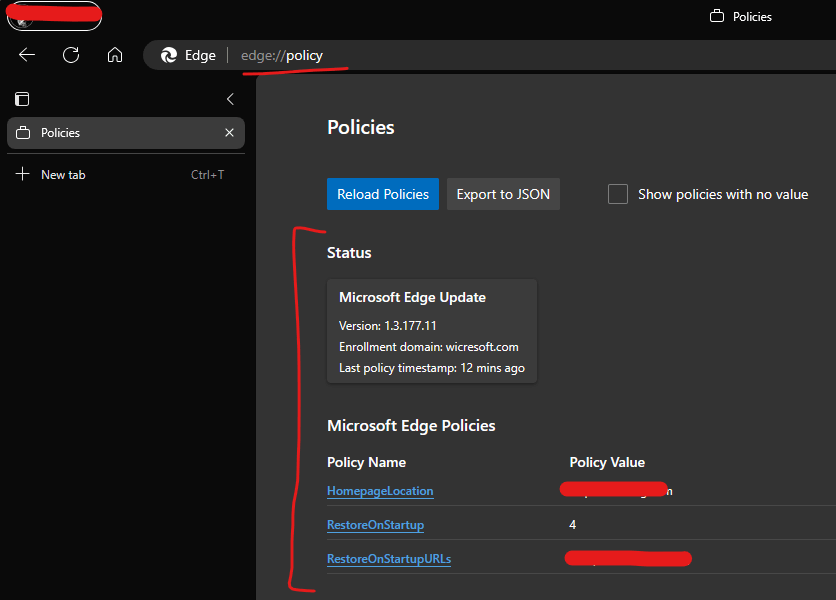836x600 pixels.
Task: Close the Policies tab
Action: point(229,133)
